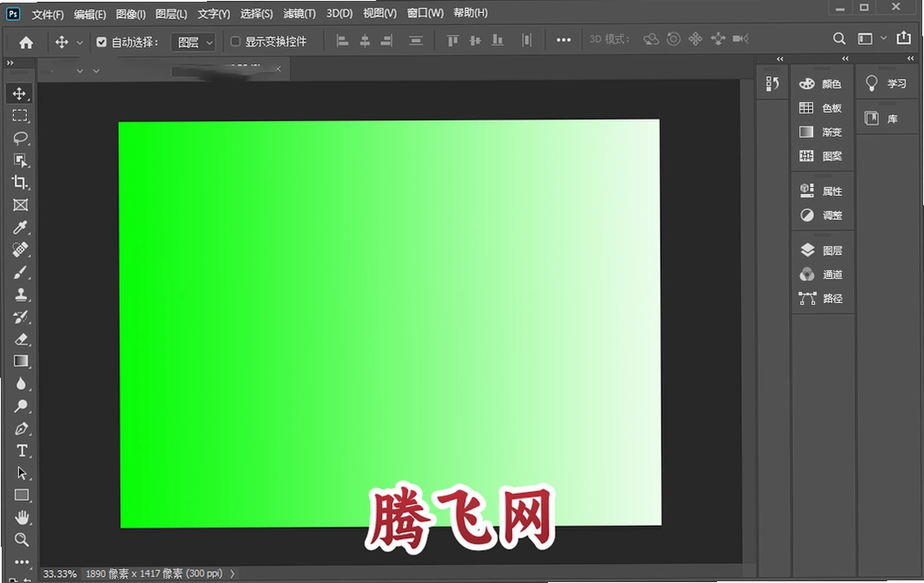Open the edit toolbar three-dots button

[21, 562]
